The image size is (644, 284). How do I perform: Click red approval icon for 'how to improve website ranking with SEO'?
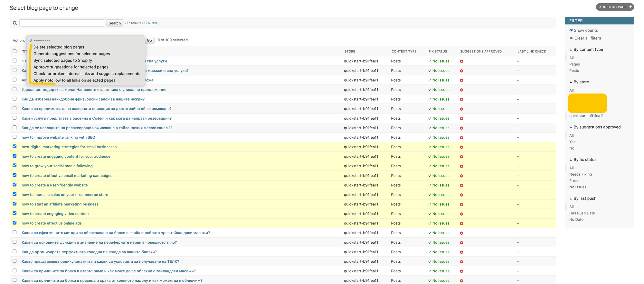461,138
